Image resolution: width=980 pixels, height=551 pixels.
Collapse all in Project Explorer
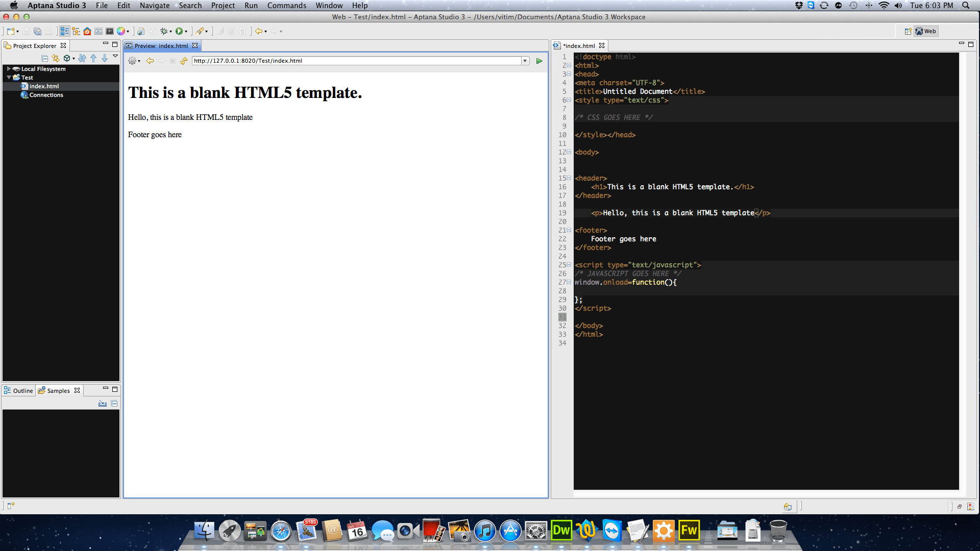[x=45, y=58]
